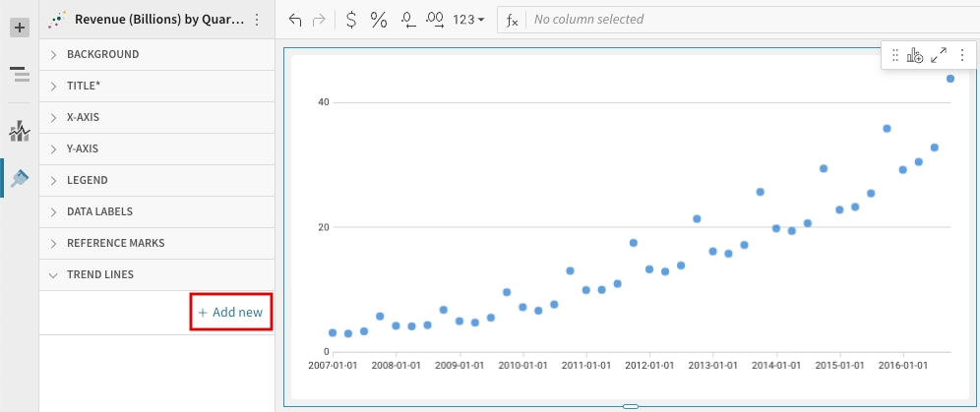Increase decimal places
This screenshot has height=412, width=980.
pyautogui.click(x=436, y=20)
